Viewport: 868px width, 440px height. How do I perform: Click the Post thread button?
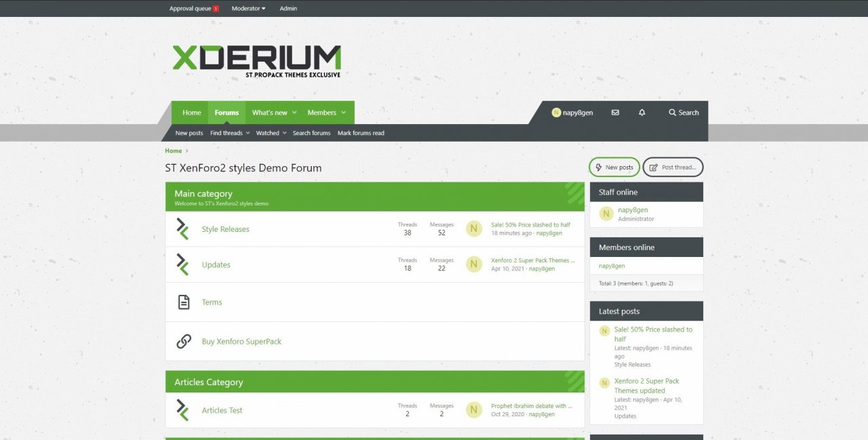point(673,167)
